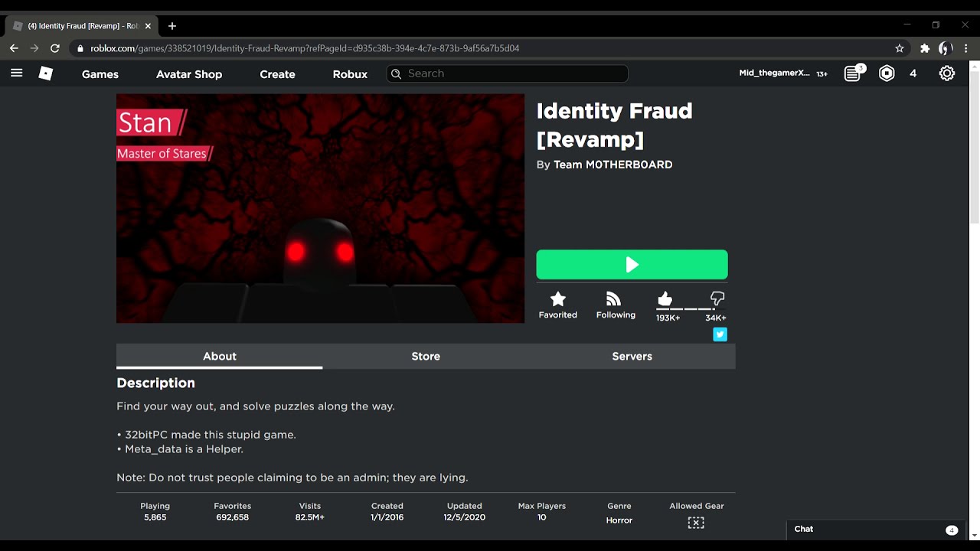
Task: Open the Games menu item
Action: point(100,74)
